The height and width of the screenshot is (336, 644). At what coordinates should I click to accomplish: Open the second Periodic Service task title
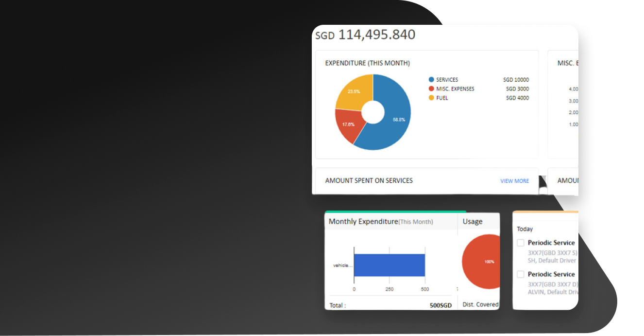tap(551, 274)
